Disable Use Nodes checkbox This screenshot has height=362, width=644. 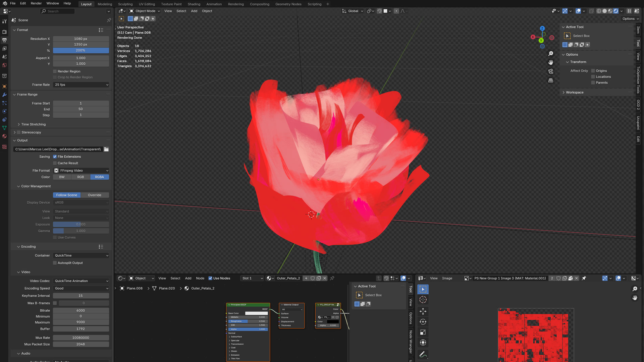click(210, 278)
